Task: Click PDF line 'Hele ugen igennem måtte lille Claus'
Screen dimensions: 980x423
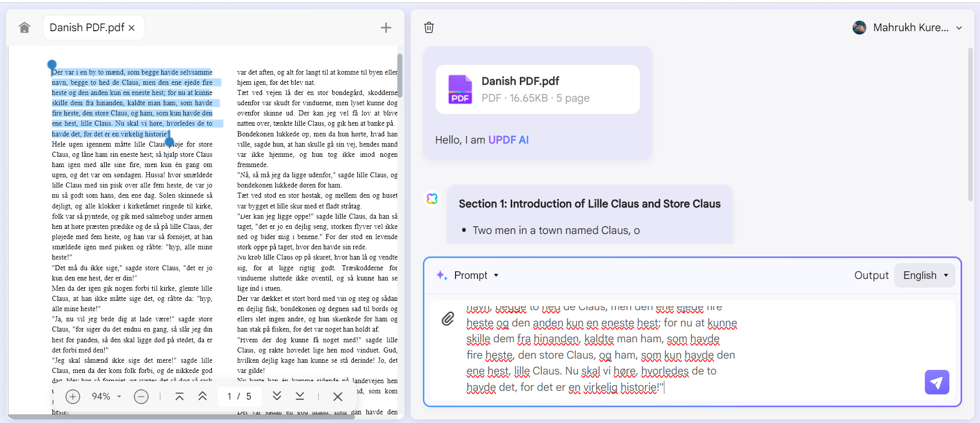Action: [132, 145]
